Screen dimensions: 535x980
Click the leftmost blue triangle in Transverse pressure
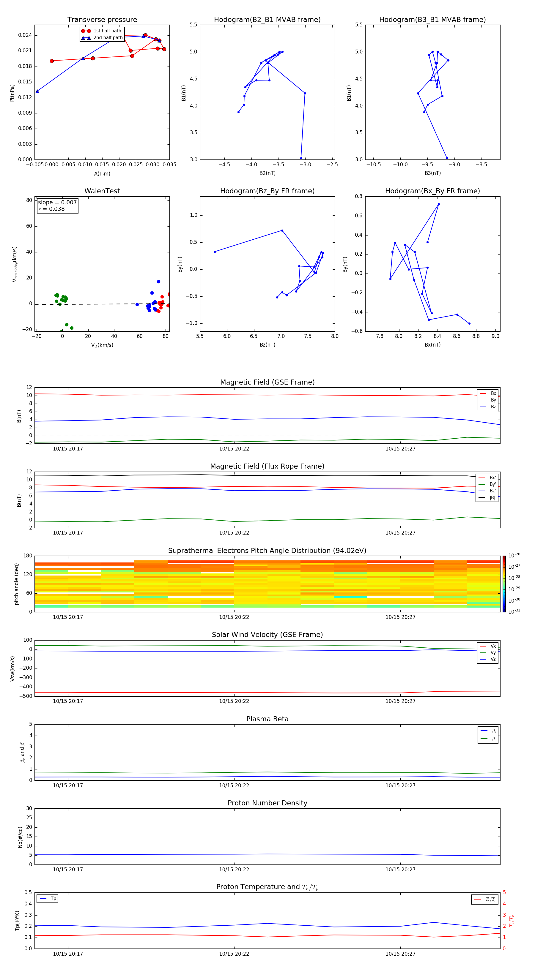37,91
